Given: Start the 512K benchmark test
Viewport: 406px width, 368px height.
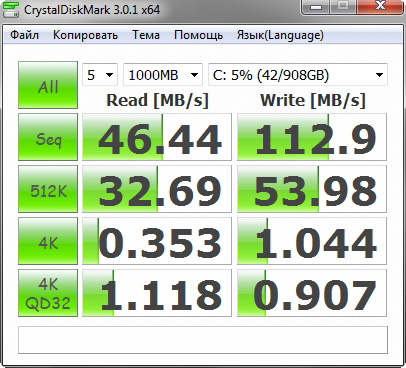Looking at the screenshot, I should tap(48, 189).
